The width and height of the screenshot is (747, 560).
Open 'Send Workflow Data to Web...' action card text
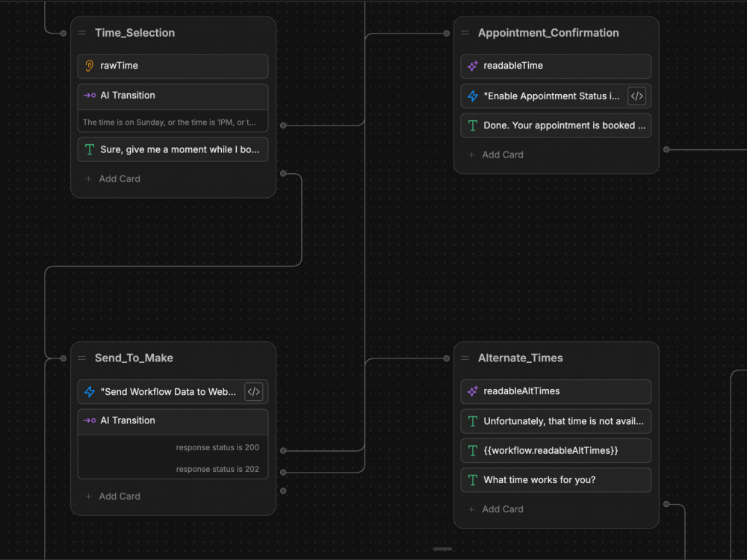pyautogui.click(x=167, y=392)
